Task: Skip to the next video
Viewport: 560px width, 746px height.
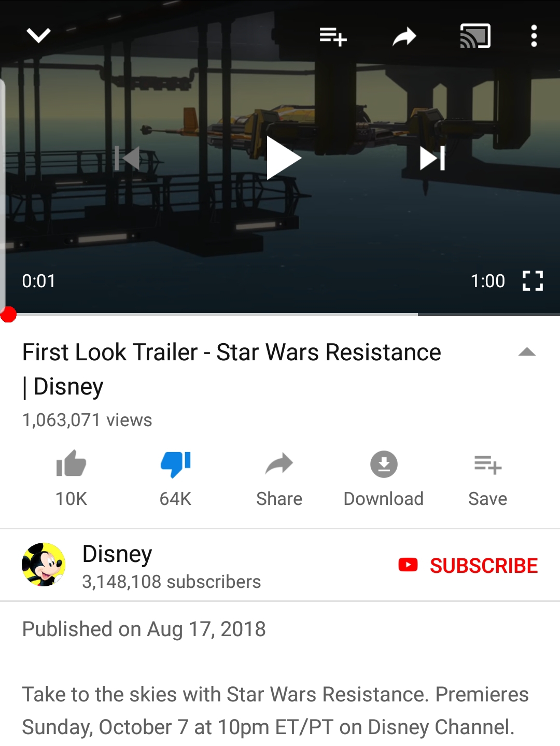Action: (x=432, y=158)
